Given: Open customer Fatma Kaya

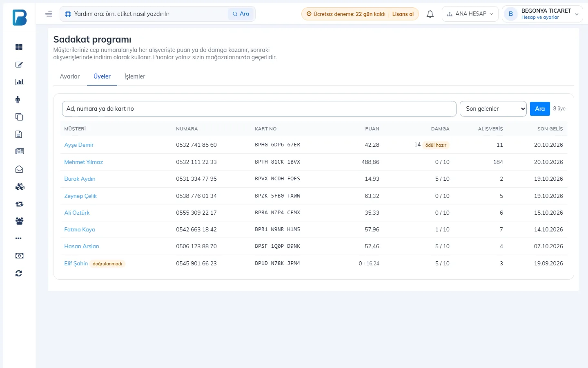Looking at the screenshot, I should point(80,230).
